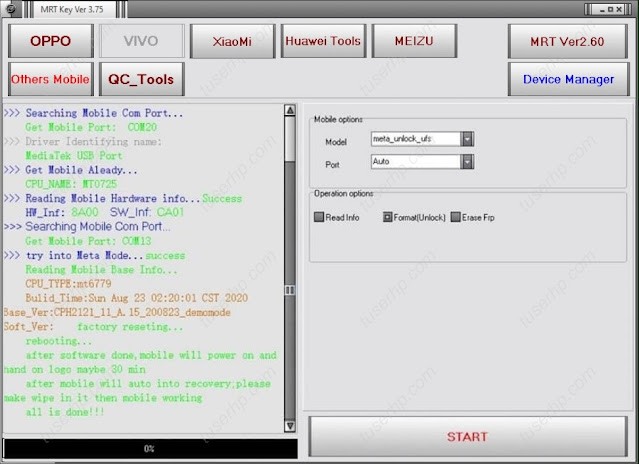Minimize the MRT Key window
The image size is (639, 464).
coord(602,9)
